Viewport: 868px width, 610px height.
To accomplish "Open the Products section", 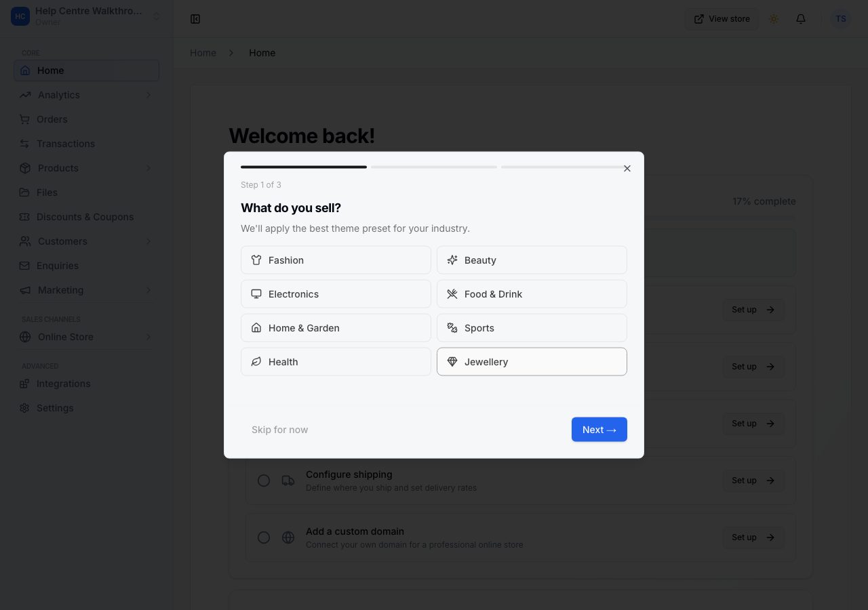I will pos(86,168).
